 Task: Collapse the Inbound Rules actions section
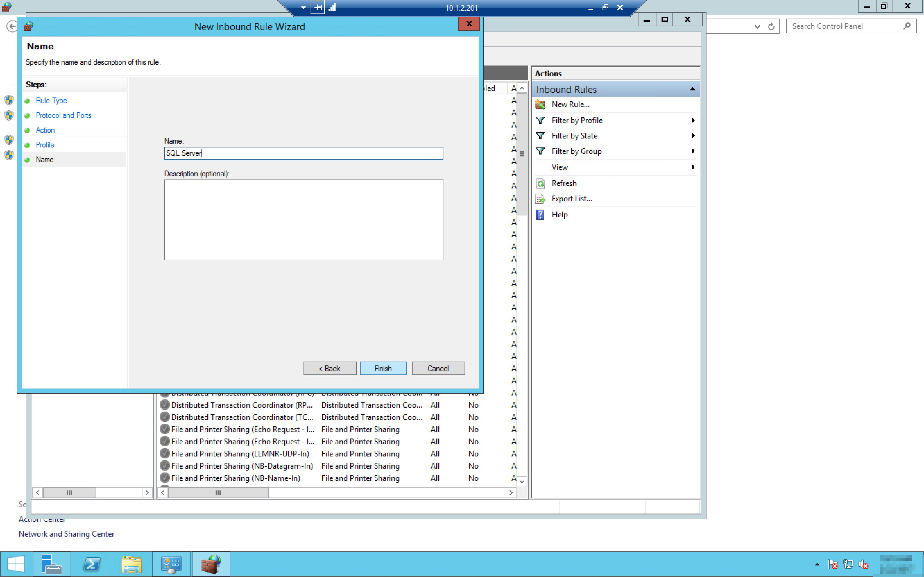[x=692, y=89]
